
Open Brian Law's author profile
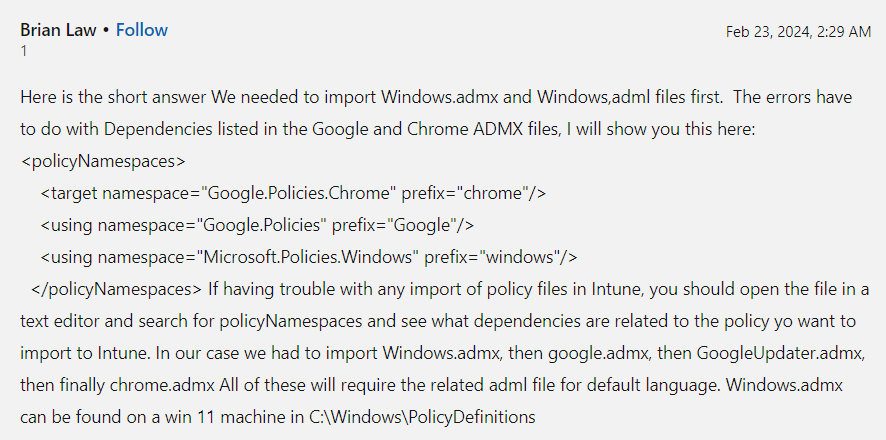click(58, 30)
